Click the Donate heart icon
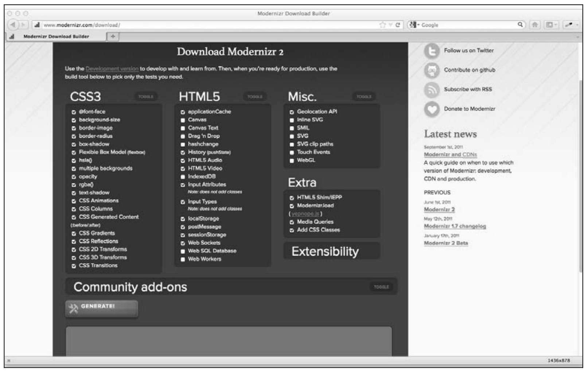The height and width of the screenshot is (374, 588). pyautogui.click(x=432, y=109)
